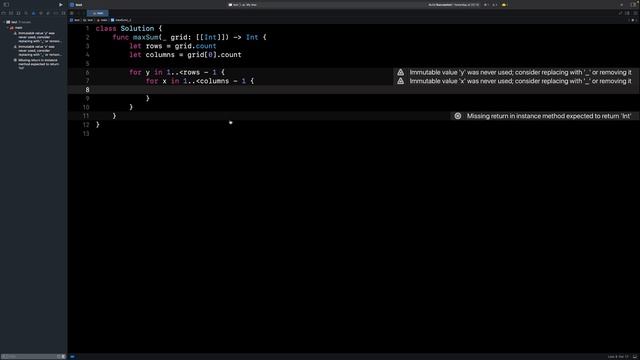Open the error count badge in the toolbar
The image size is (640, 360).
(486, 5)
